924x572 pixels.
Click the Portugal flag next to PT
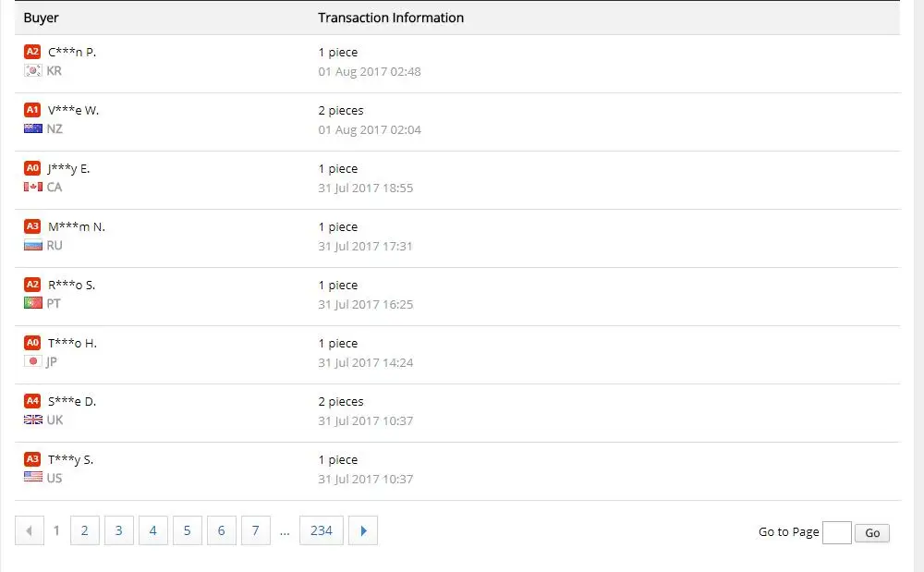(x=33, y=304)
